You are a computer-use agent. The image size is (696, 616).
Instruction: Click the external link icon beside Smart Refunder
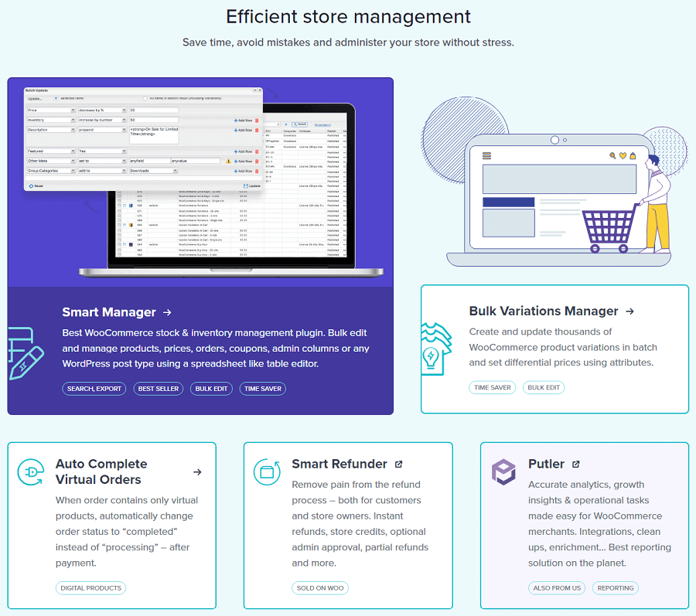click(398, 464)
